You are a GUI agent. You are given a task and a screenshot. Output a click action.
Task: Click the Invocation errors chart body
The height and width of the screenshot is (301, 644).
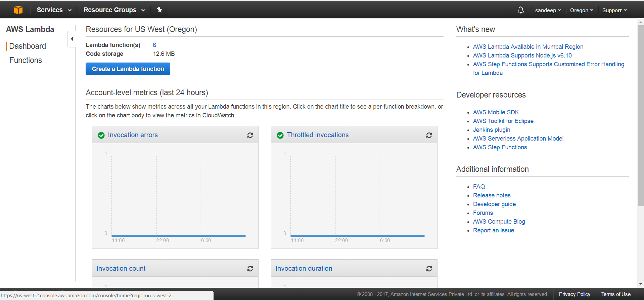[x=175, y=196]
